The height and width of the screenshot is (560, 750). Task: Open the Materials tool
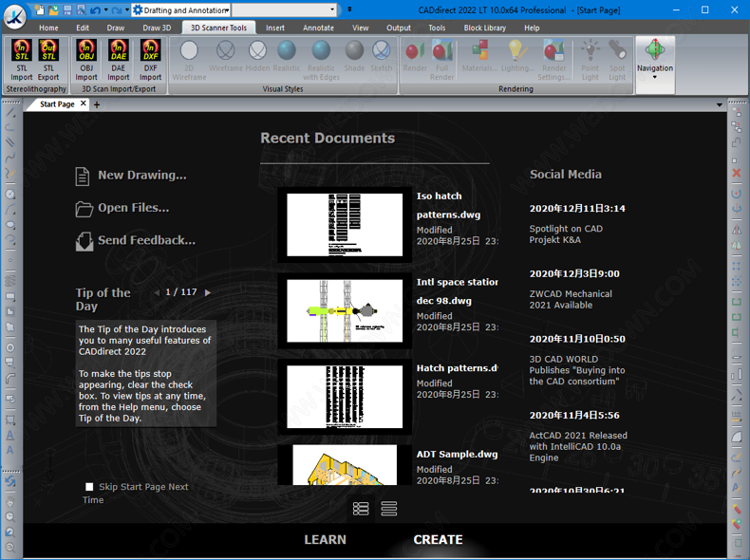pyautogui.click(x=479, y=56)
